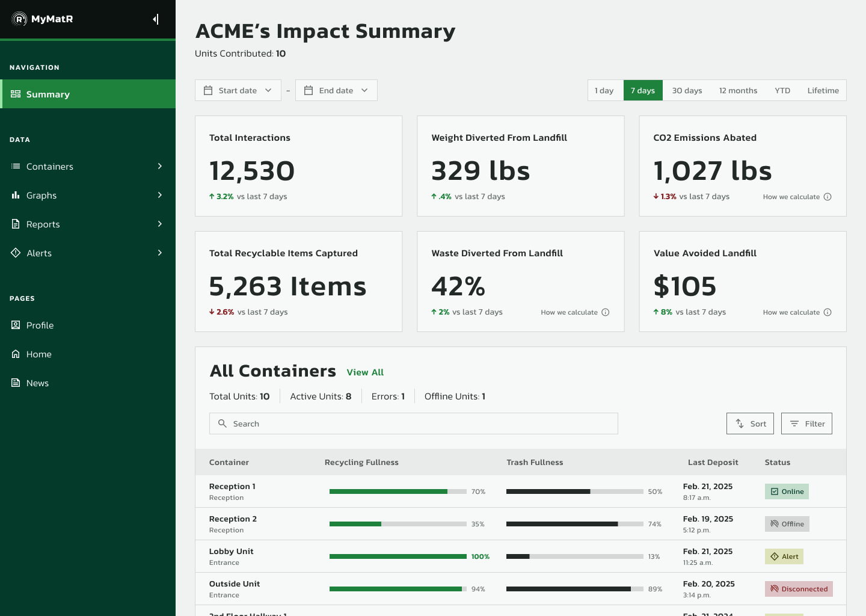Image resolution: width=866 pixels, height=616 pixels.
Task: Click the Disconnected status badge
Action: coord(799,589)
